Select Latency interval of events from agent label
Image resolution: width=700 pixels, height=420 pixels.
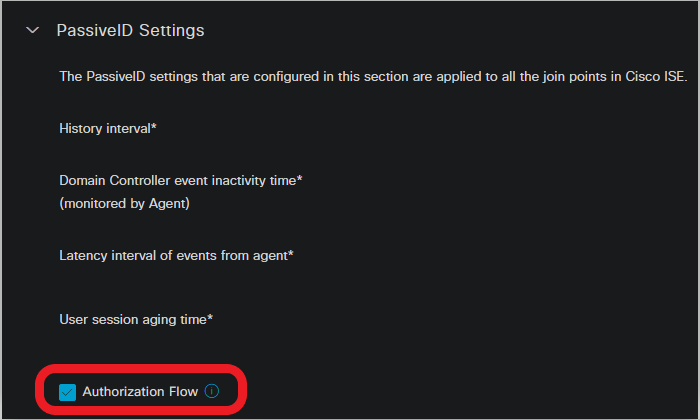point(173,255)
